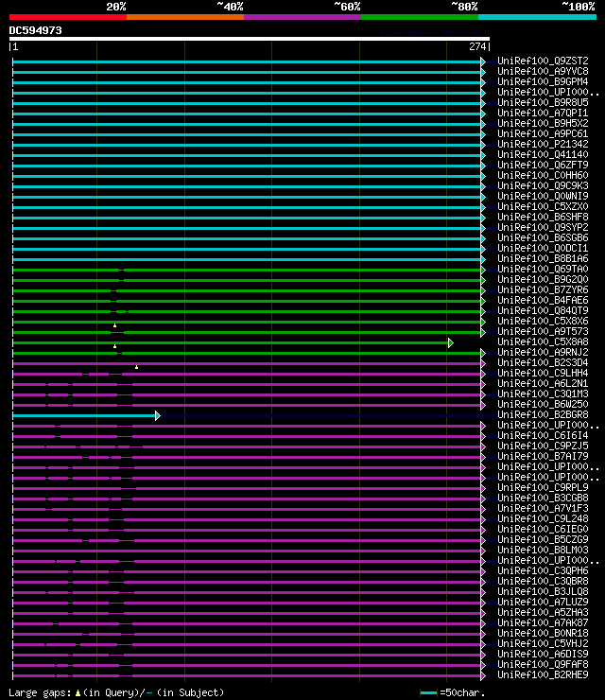The image size is (605, 700).
Task: Click the cyan 50char scale bar
Action: tap(428, 692)
